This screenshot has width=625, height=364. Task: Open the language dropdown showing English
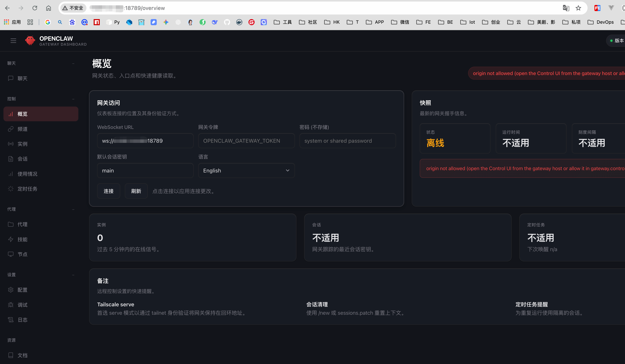(246, 171)
